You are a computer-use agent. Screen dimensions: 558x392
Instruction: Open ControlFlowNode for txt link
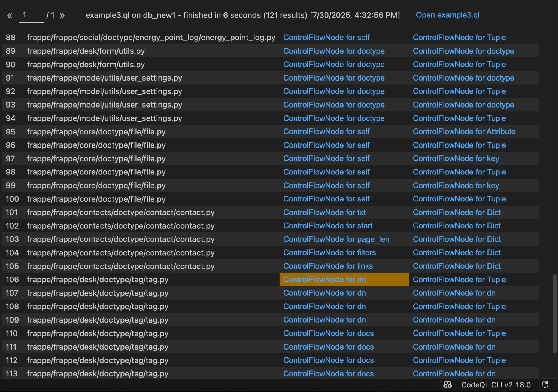pos(324,212)
